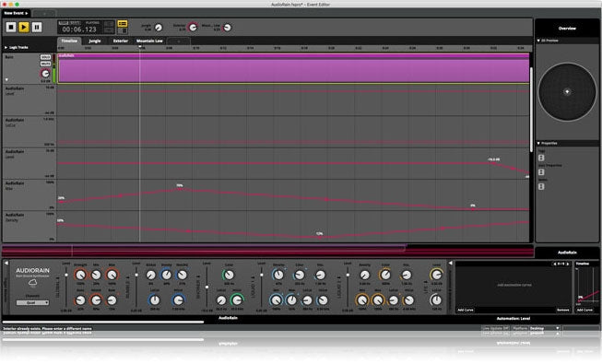Click the Overview panel header

click(567, 28)
